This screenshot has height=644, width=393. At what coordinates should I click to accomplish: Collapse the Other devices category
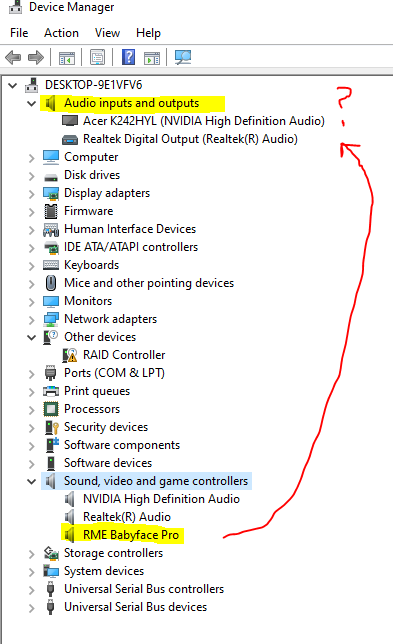31,337
